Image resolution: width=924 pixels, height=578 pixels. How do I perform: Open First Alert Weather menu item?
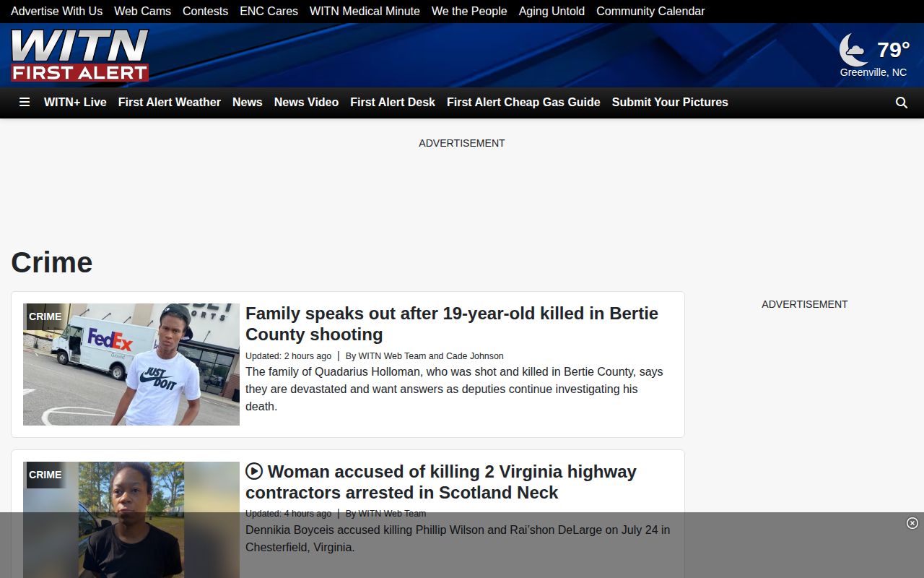(170, 103)
